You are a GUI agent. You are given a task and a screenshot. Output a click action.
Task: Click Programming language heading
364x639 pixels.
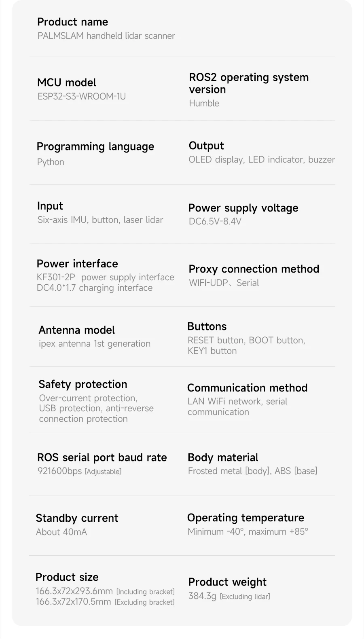pos(95,146)
